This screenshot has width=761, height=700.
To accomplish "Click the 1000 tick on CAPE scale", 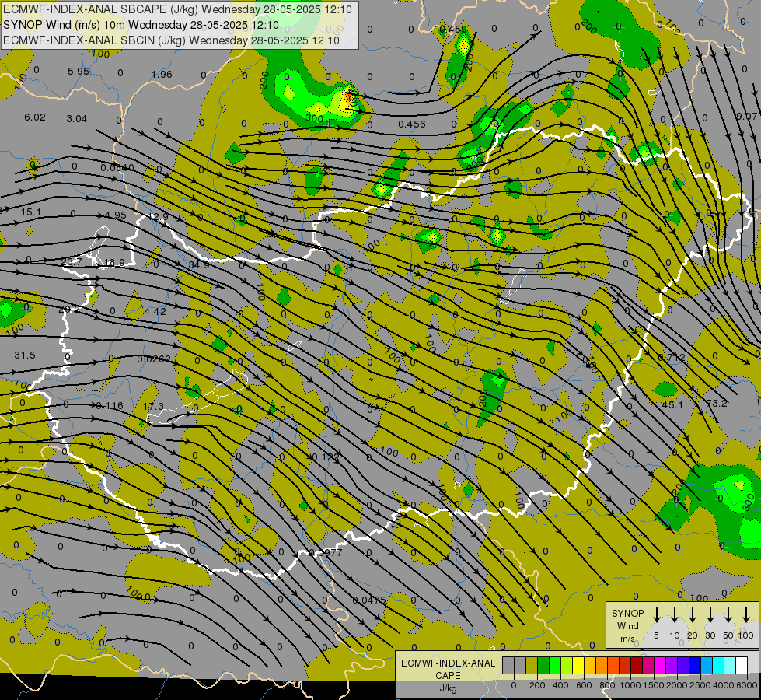I will pos(630,685).
